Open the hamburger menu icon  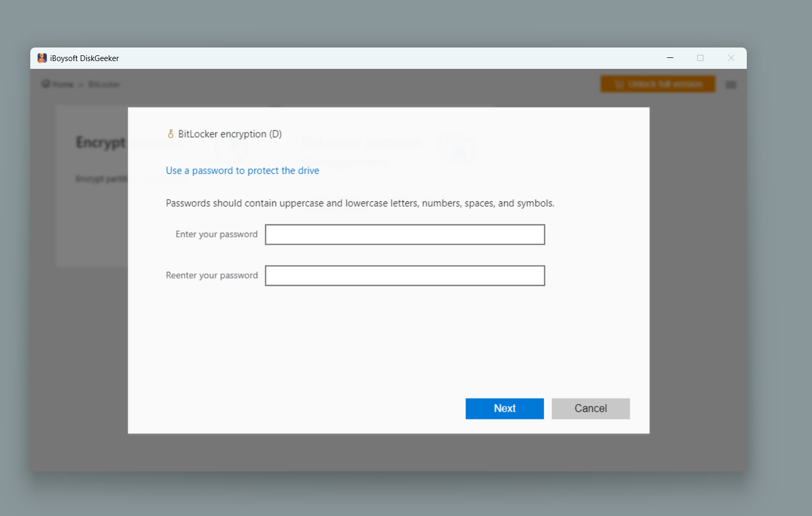click(731, 85)
